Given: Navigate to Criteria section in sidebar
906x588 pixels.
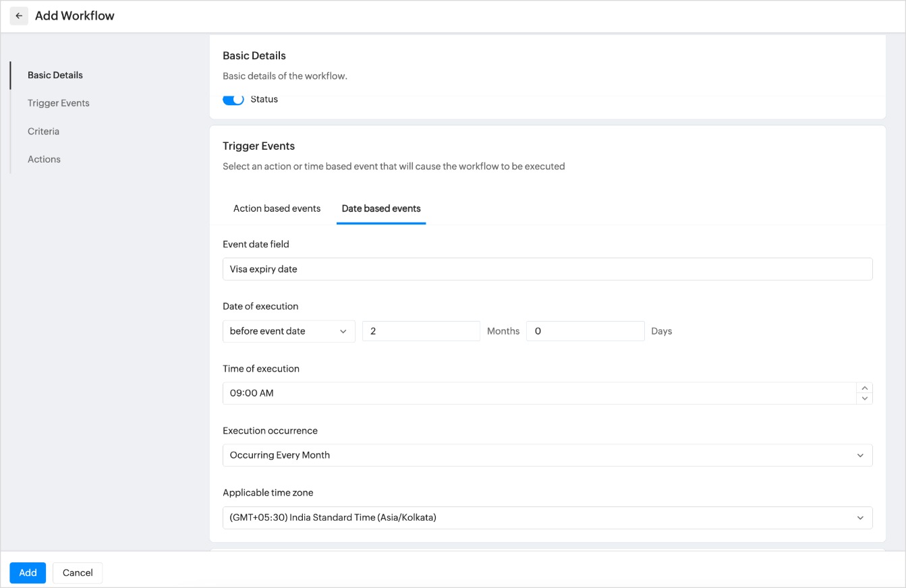Looking at the screenshot, I should pos(43,131).
